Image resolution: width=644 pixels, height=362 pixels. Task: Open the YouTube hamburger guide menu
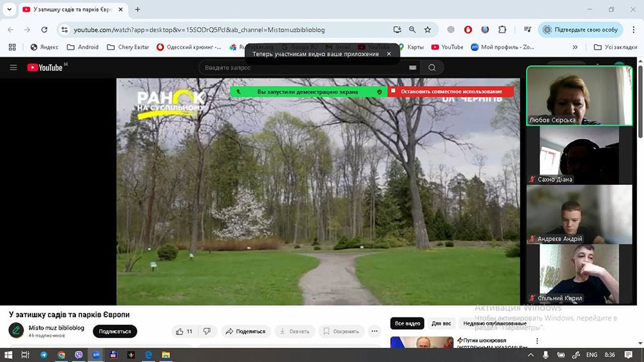[x=13, y=68]
